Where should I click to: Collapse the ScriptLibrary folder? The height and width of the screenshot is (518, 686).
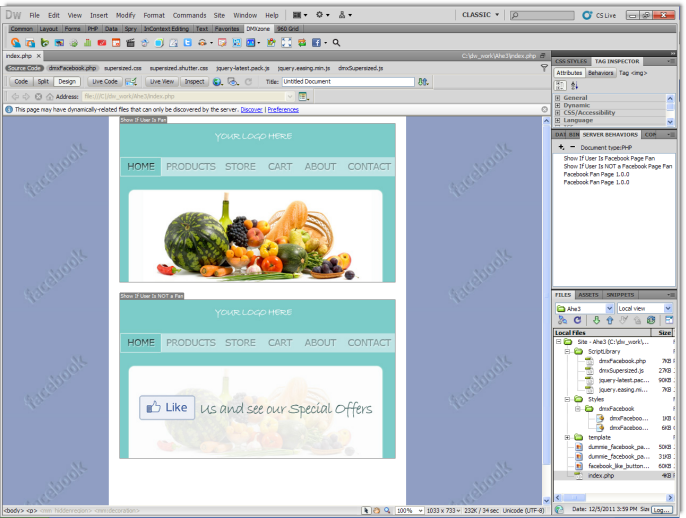point(567,351)
